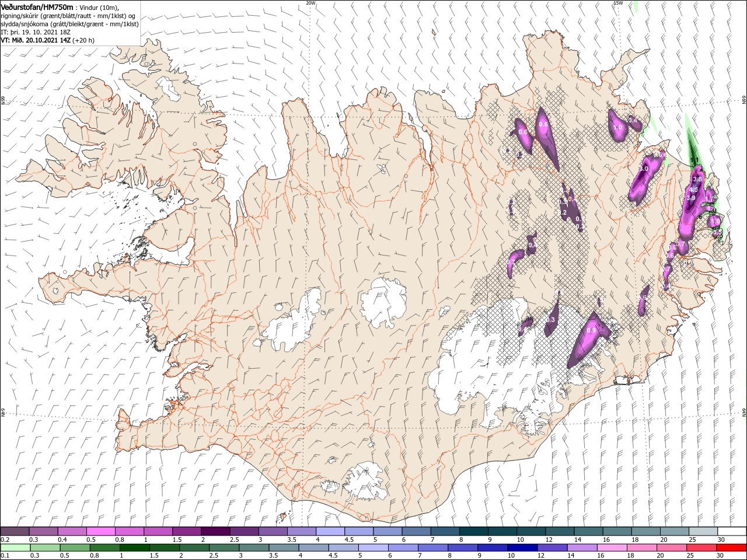Click the black 1.1 rain value offshore

(x=694, y=159)
